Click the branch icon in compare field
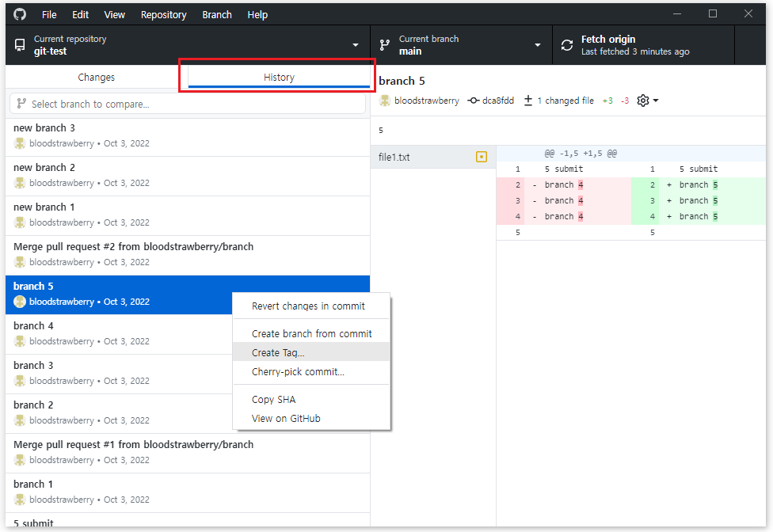This screenshot has height=532, width=773. click(21, 104)
